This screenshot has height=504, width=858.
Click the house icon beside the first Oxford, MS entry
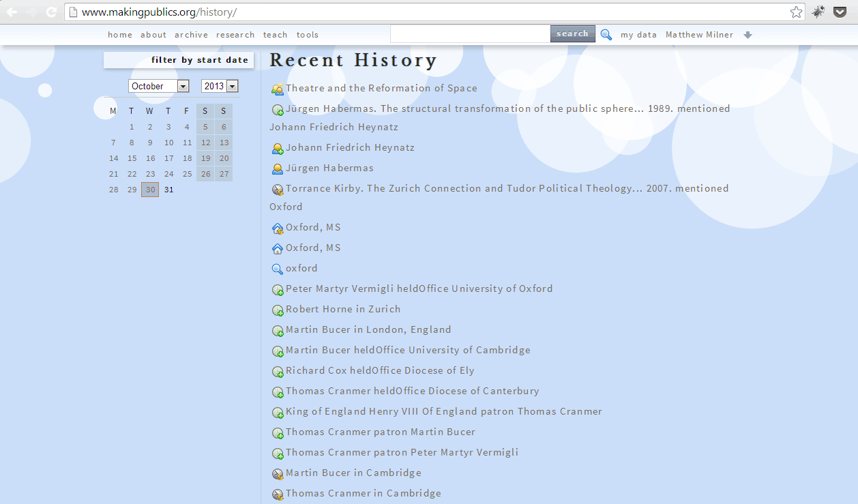click(x=278, y=228)
